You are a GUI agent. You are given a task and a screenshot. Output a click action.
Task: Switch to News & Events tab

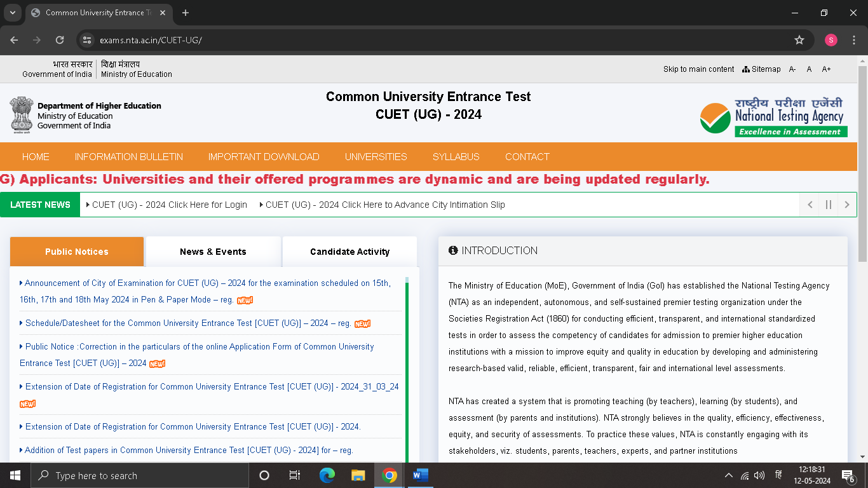click(213, 252)
